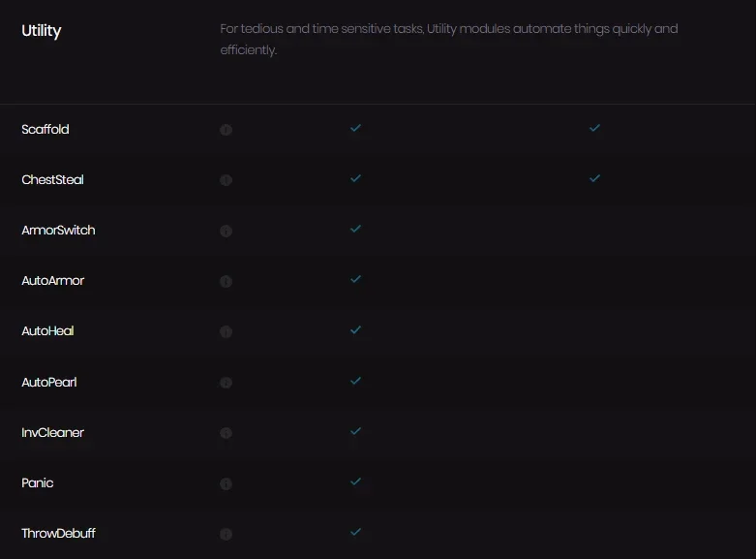Image resolution: width=756 pixels, height=559 pixels.
Task: Click the AutoHeal info icon
Action: 226,331
